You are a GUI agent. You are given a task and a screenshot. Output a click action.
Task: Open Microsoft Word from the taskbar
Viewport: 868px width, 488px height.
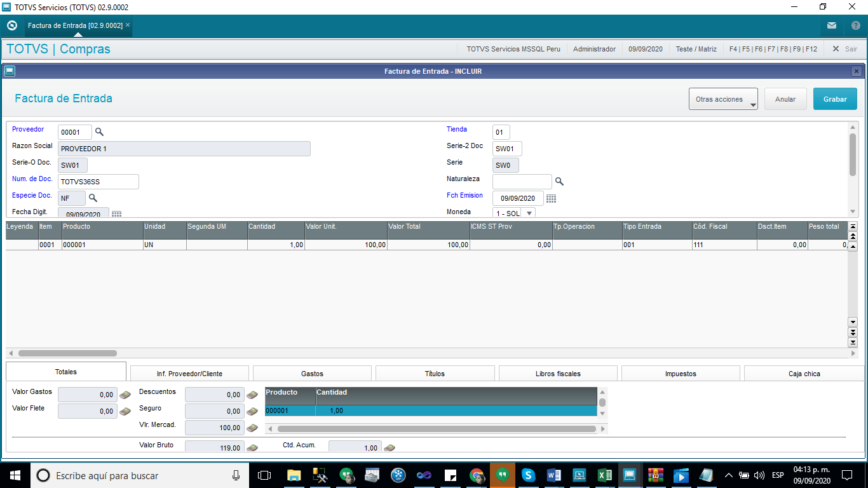553,475
